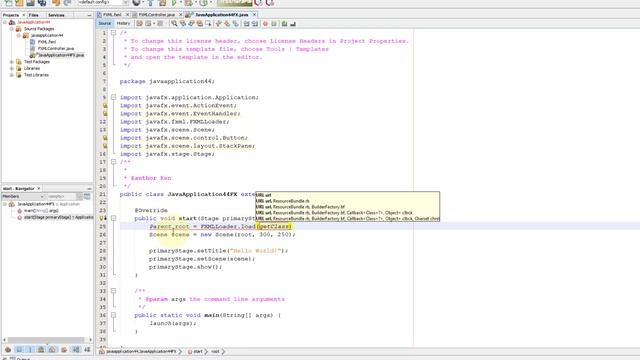Open the Debug Project dropdown arrow

[195, 3]
